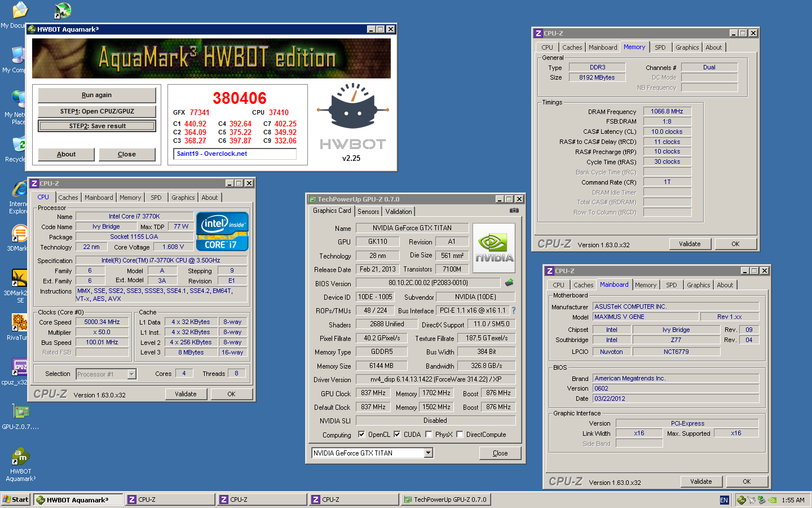Open Graphics tab in CPU-Z Mainboard window
The image size is (812, 508).
tap(699, 285)
